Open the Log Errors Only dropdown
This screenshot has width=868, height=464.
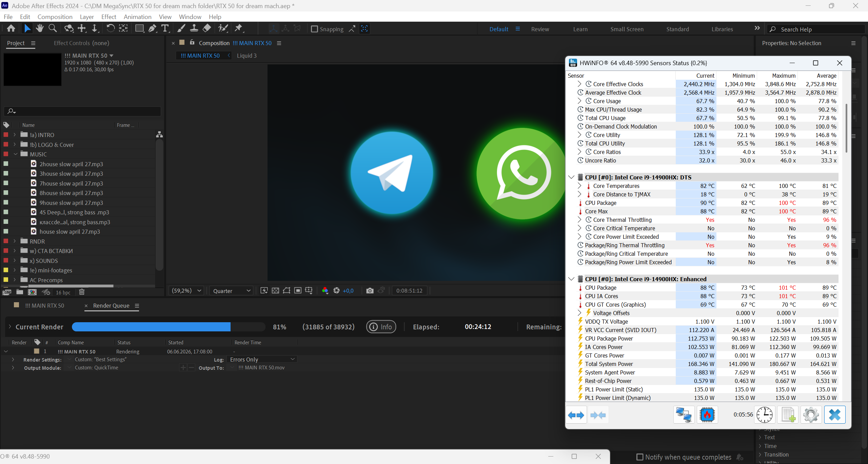[262, 359]
